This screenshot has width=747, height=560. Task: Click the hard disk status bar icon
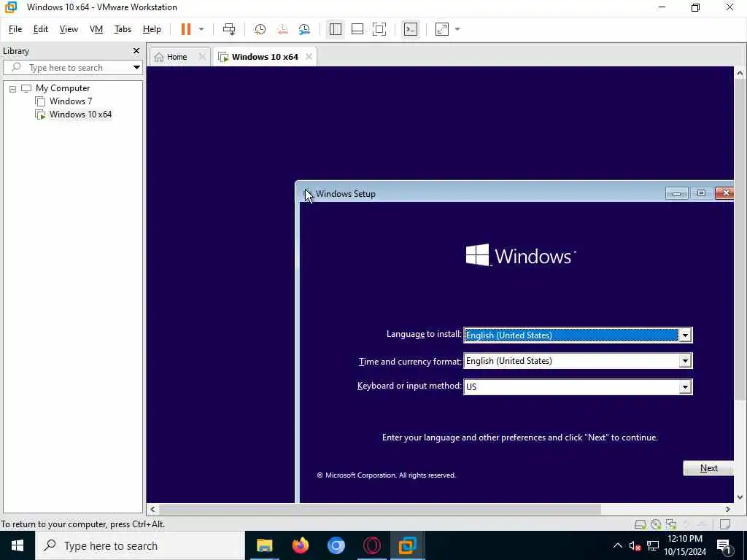640,524
